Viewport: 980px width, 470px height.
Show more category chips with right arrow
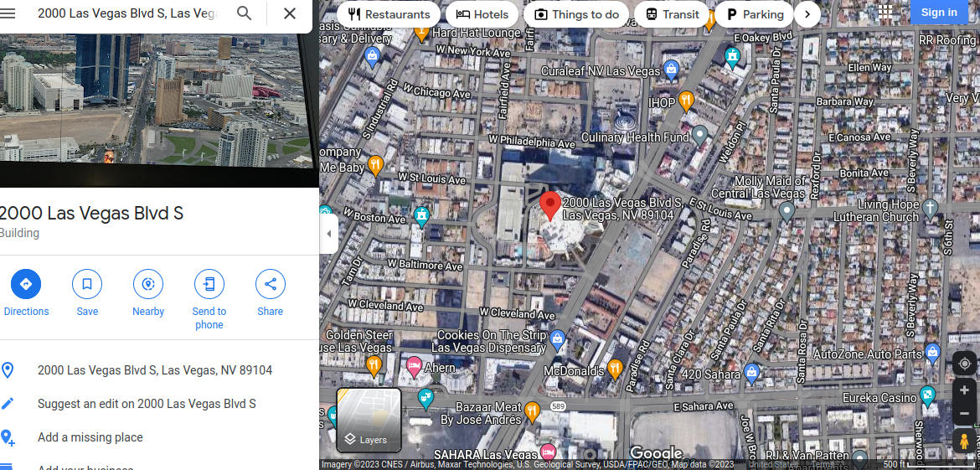point(807,13)
